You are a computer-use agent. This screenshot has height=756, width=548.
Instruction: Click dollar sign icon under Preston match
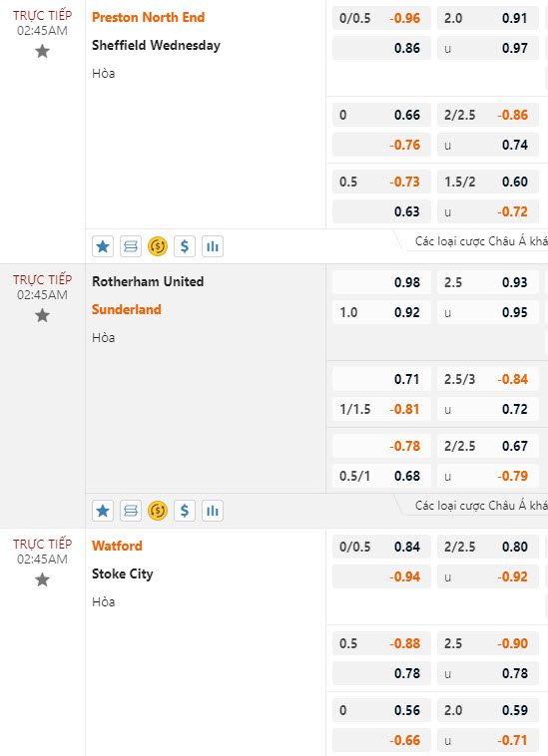(185, 246)
